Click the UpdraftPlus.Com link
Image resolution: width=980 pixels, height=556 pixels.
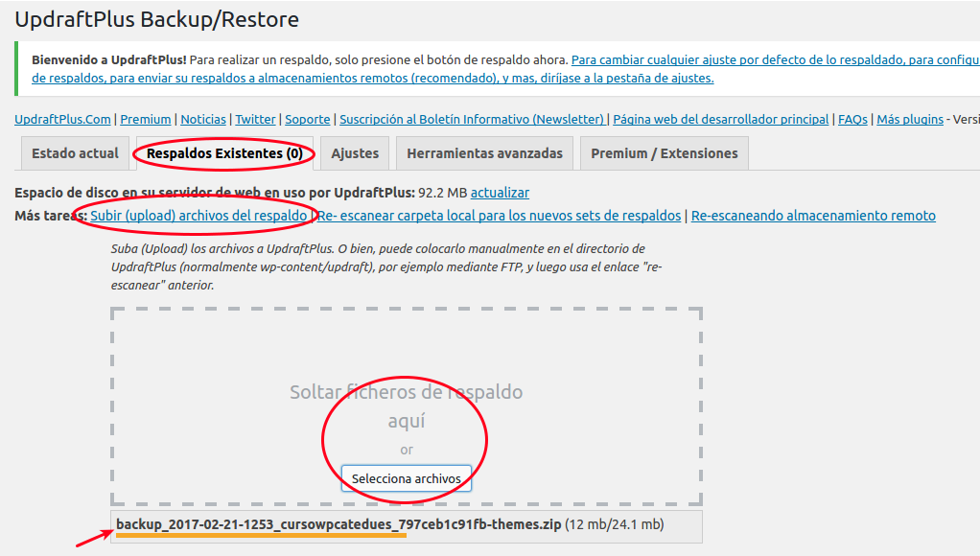[62, 119]
